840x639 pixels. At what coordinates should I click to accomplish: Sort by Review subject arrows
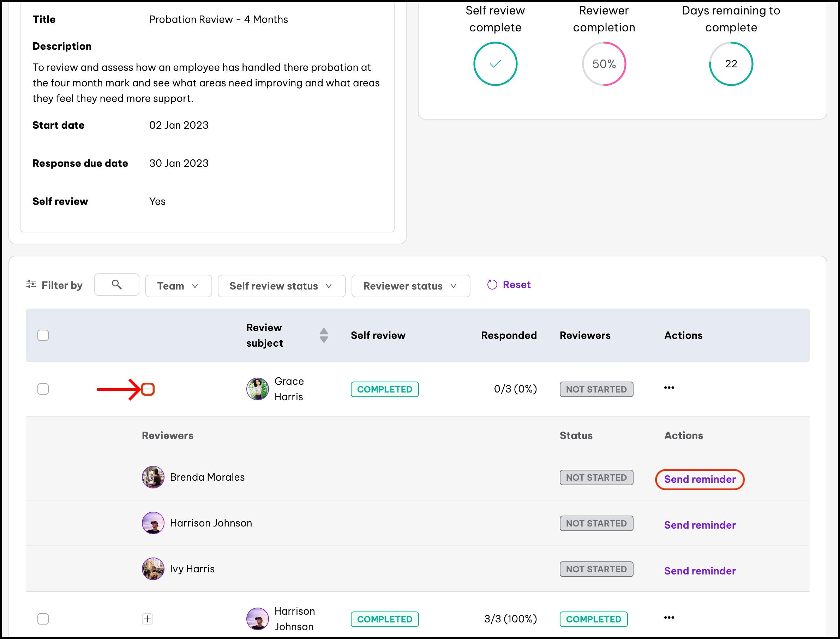(x=324, y=335)
